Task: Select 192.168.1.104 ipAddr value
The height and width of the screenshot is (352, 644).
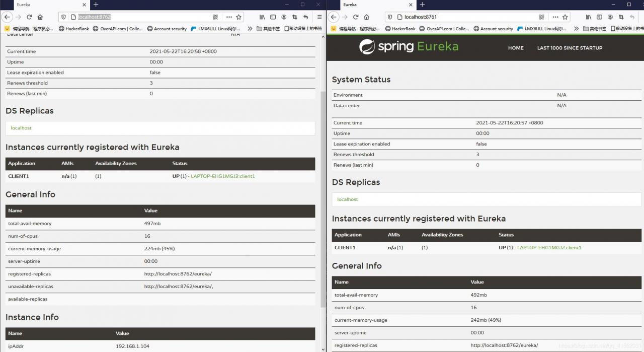Action: click(132, 346)
